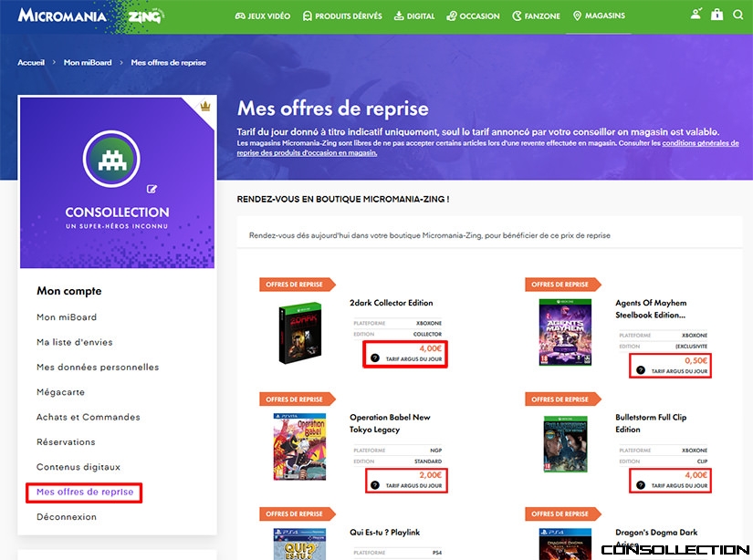Open the Jeux Vidéo menu
The width and height of the screenshot is (753, 560).
click(x=263, y=16)
